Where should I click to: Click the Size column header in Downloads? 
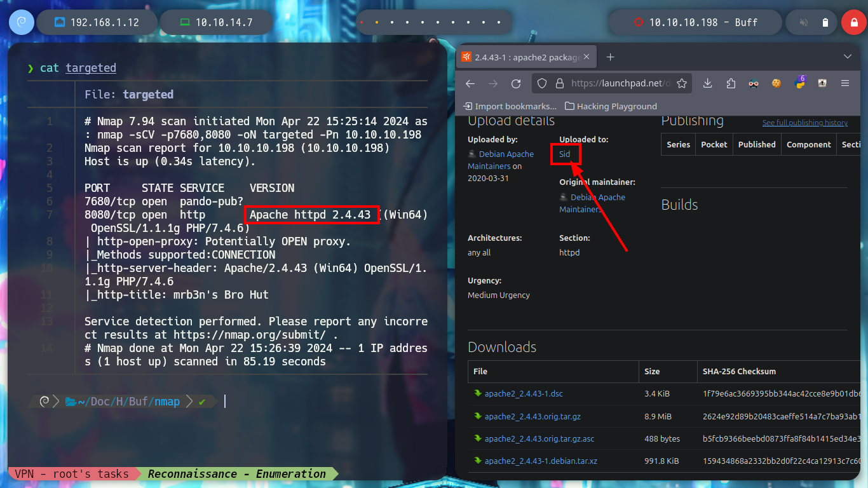pos(667,371)
